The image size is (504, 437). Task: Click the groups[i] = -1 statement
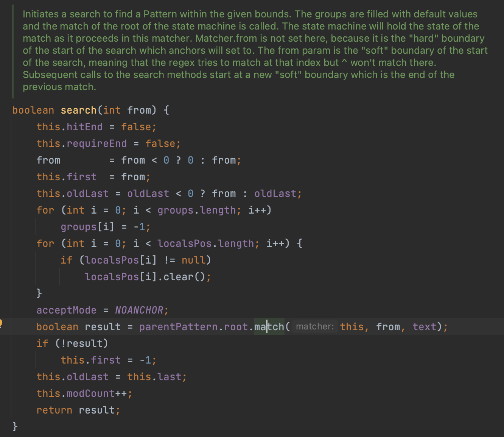tap(106, 227)
